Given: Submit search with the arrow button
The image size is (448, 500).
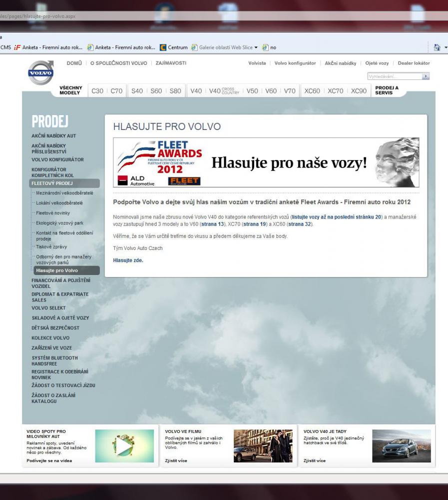Looking at the screenshot, I should pyautogui.click(x=426, y=76).
